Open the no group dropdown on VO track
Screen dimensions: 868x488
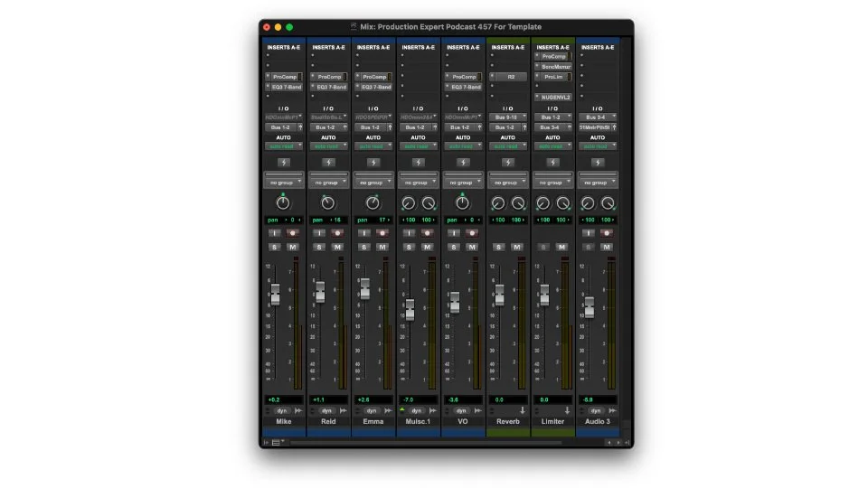point(463,182)
